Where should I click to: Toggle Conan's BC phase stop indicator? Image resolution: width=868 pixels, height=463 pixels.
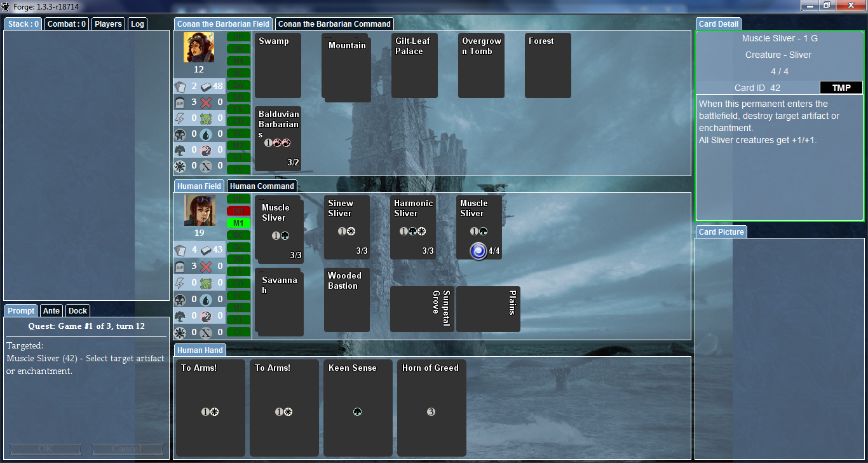click(x=238, y=73)
